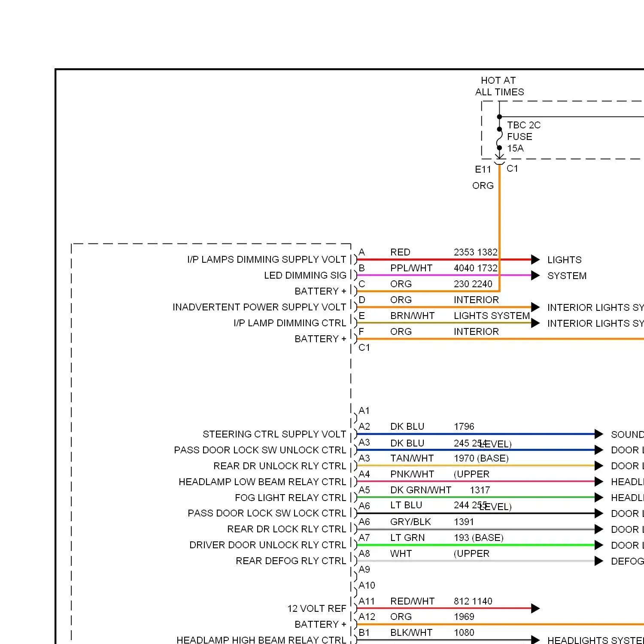This screenshot has height=644, width=644.
Task: Select 'STEERING CTRL SUPPLY VOLT' text
Action: (x=274, y=434)
